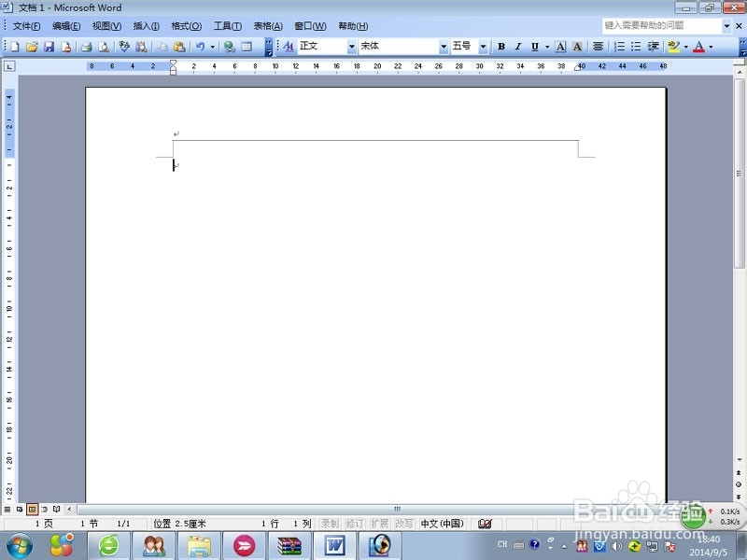Click the Select Browse Object button
The width and height of the screenshot is (747, 560).
[739, 484]
